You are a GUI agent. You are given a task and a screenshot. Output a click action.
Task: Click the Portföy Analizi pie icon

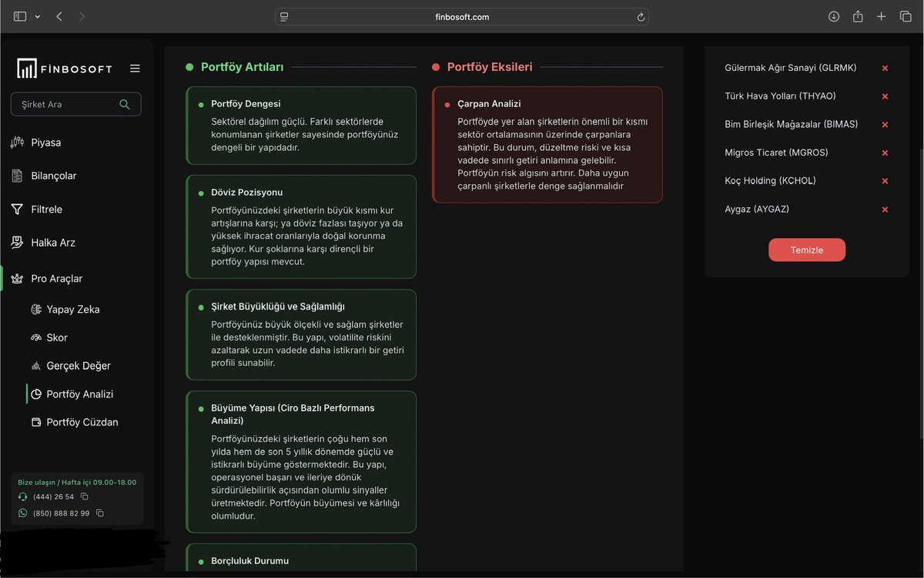point(35,394)
